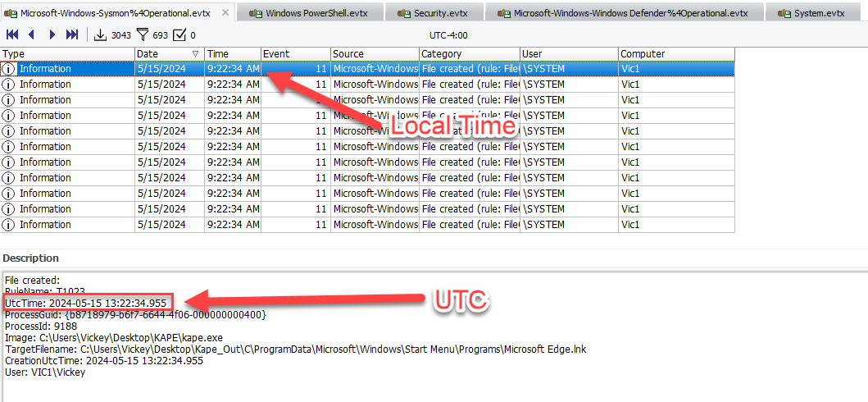Click the loaded events count icon (3043)
This screenshot has height=402, width=868.
(x=101, y=34)
